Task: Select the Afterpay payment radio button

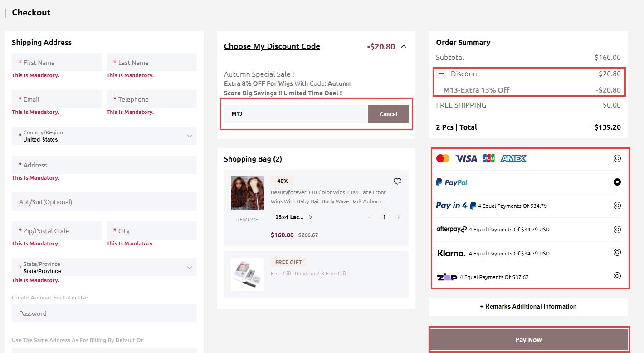Action: click(x=617, y=230)
